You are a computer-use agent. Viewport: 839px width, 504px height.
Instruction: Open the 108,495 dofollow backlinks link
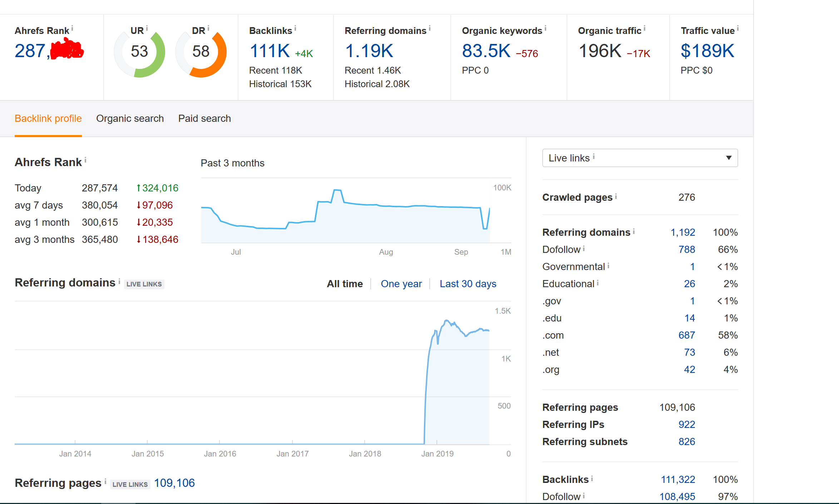click(677, 497)
